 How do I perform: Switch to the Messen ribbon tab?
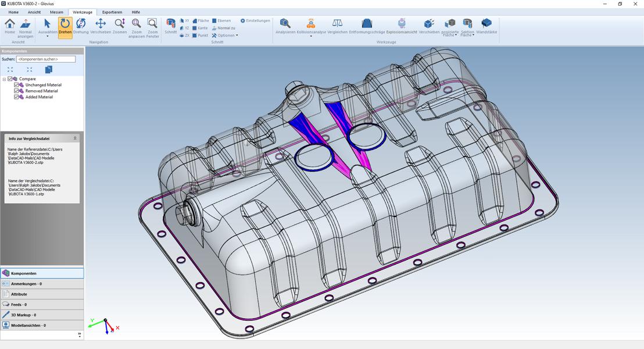(56, 12)
